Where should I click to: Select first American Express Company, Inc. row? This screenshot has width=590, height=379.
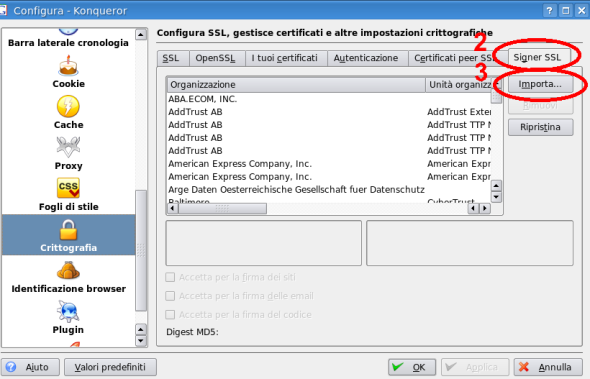[329, 164]
